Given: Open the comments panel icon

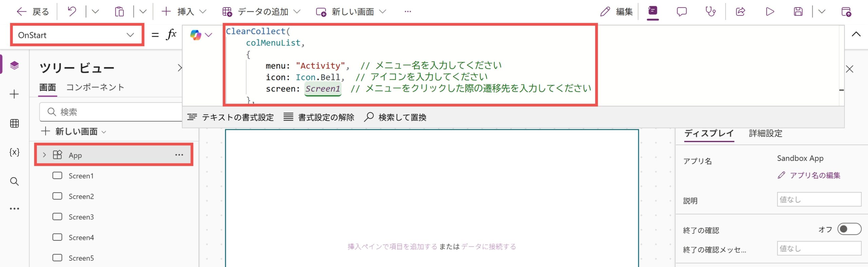Looking at the screenshot, I should point(682,12).
